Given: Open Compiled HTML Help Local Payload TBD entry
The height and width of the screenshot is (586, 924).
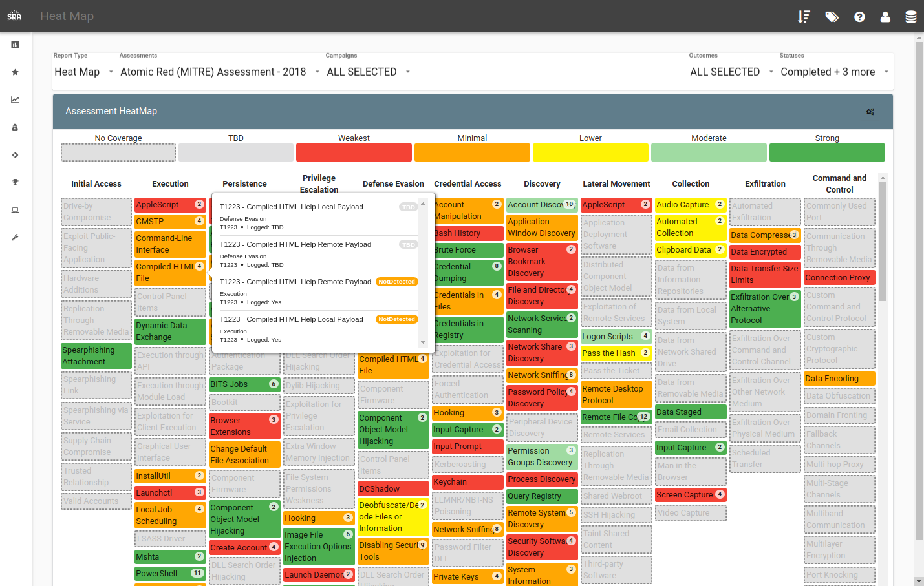Looking at the screenshot, I should [318, 216].
